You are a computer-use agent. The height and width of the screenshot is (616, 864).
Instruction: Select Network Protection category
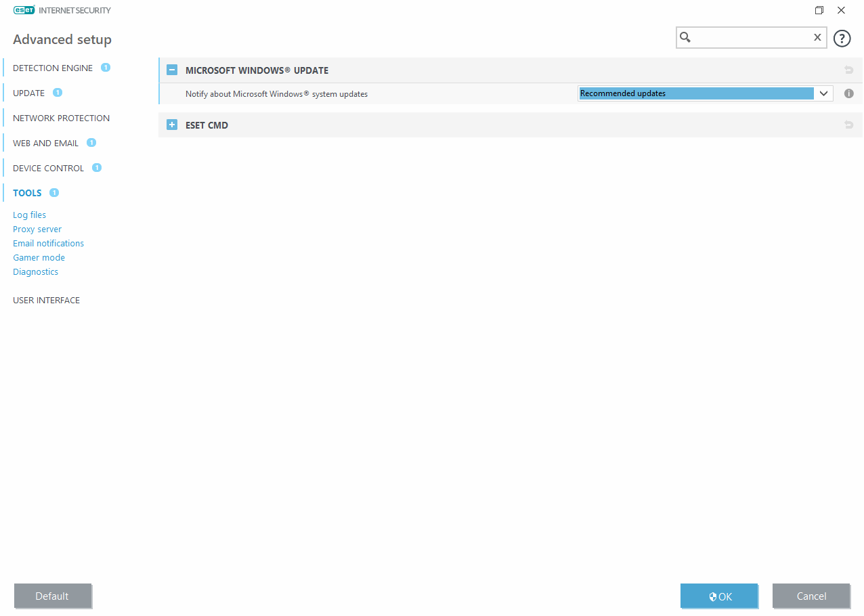point(61,118)
